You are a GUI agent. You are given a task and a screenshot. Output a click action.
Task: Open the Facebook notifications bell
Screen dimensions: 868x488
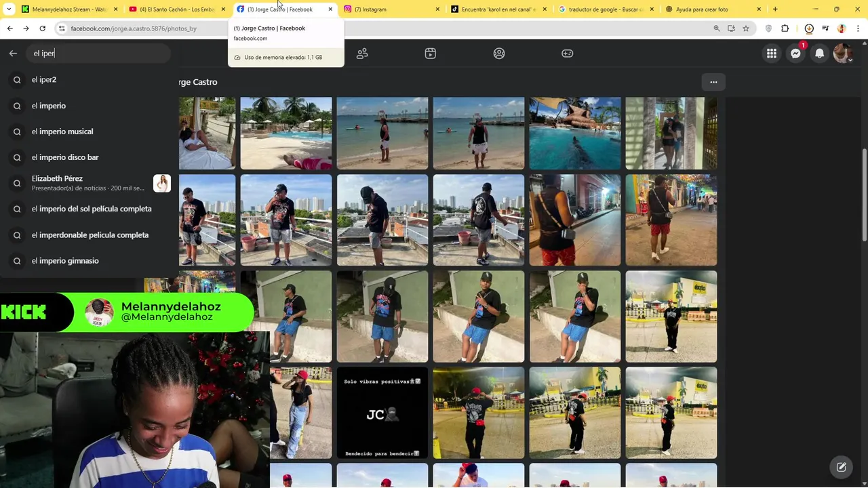(x=819, y=54)
